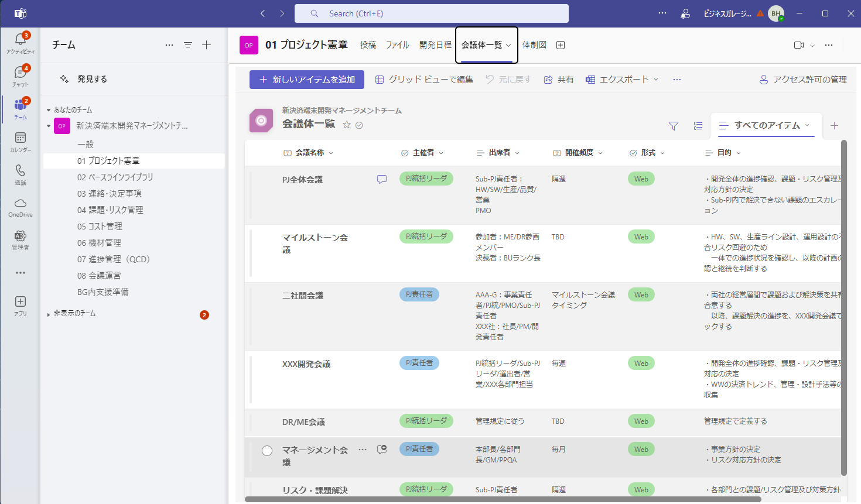
Task: Select the マネージメント会議 row radio circle
Action: pyautogui.click(x=267, y=451)
